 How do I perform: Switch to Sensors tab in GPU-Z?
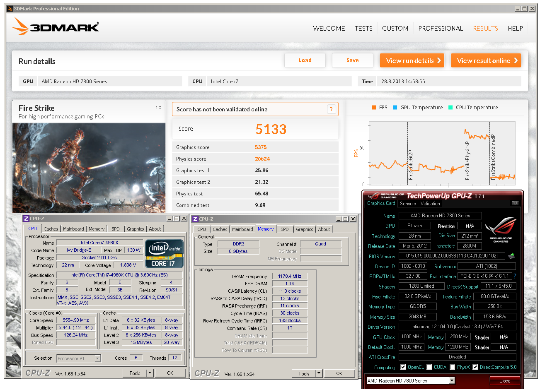[408, 204]
